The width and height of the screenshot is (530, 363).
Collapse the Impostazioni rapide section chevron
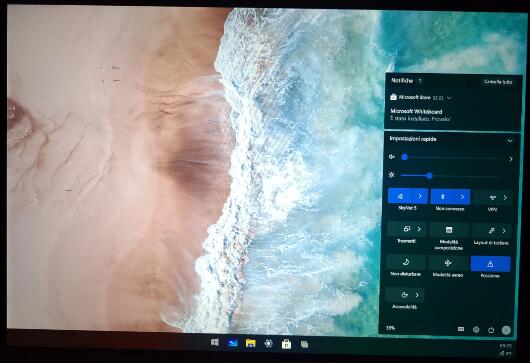[x=510, y=140]
